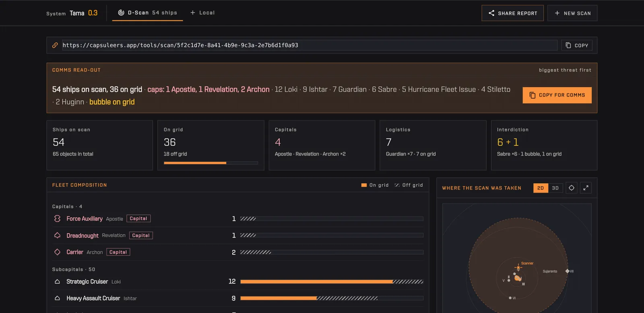The image size is (644, 313).
Task: Open the D-Scan tab
Action: click(x=147, y=13)
